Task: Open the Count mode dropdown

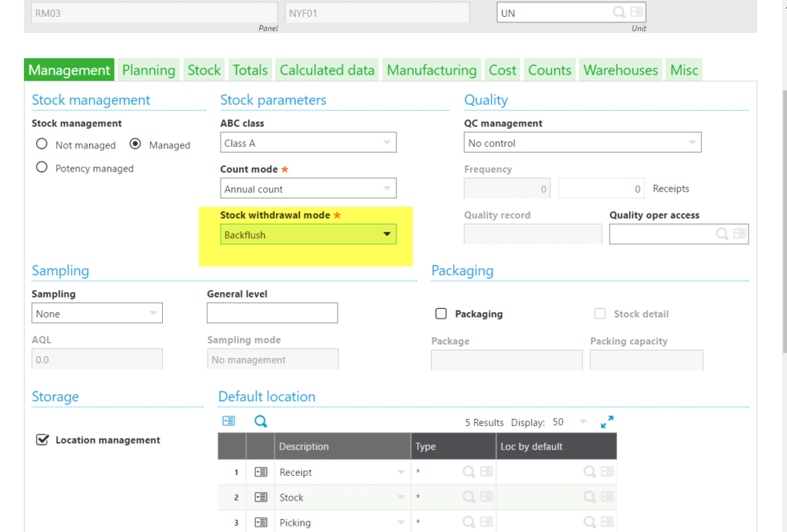Action: click(387, 188)
